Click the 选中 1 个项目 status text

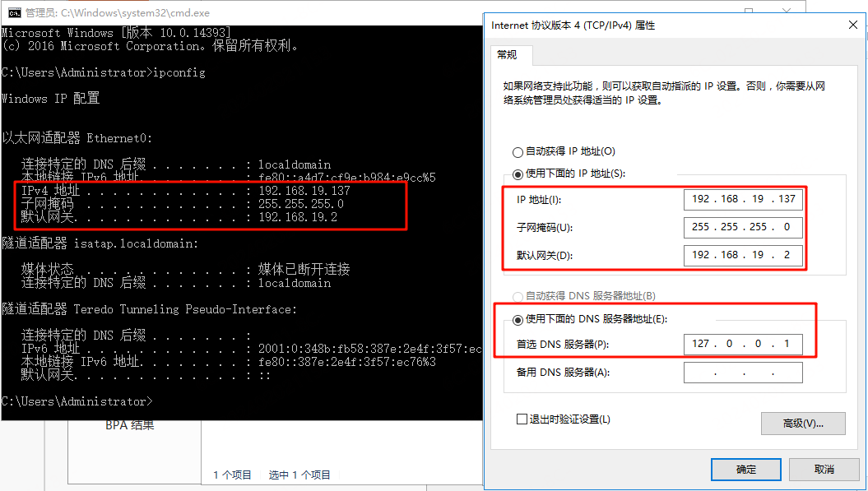(299, 475)
